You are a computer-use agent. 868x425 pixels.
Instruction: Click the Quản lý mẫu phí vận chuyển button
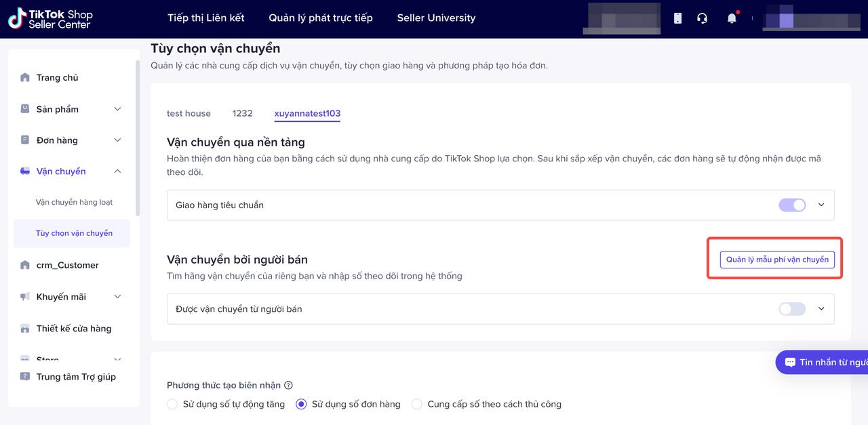[x=777, y=260]
